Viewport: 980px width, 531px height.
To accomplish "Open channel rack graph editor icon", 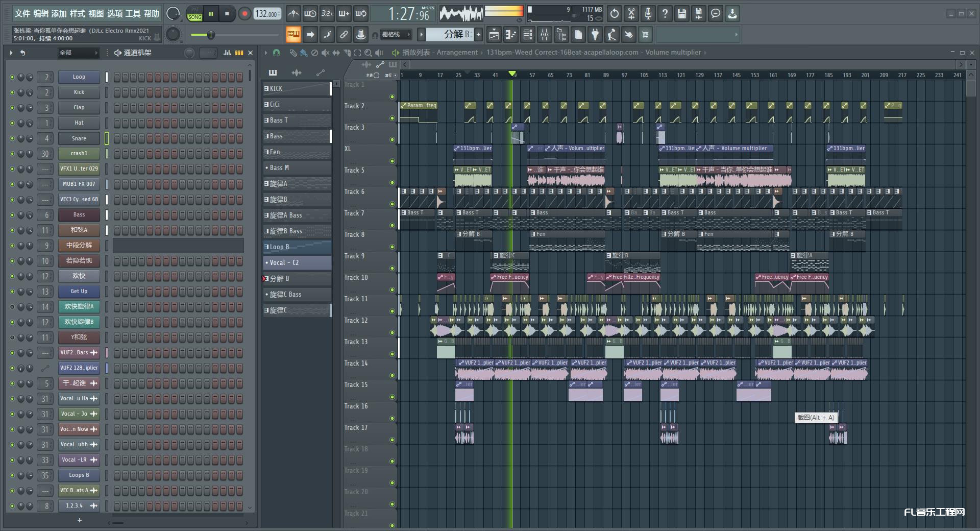I will point(228,53).
